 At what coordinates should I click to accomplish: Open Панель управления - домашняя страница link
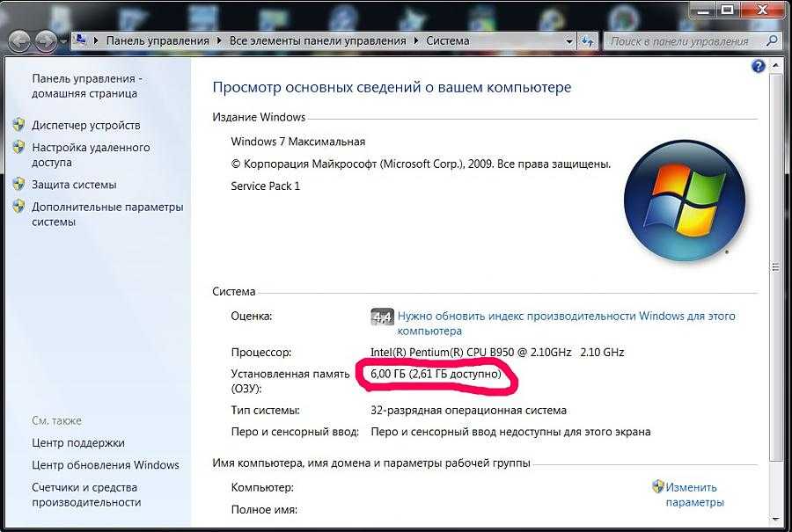[x=87, y=86]
